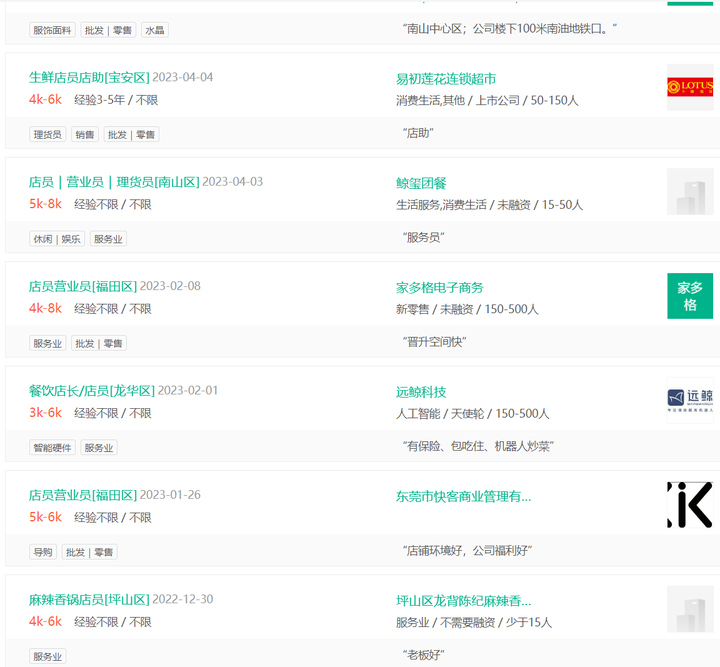
Task: Click the 服务业 / 不需要融资 / 少于15人 text
Action: click(474, 622)
